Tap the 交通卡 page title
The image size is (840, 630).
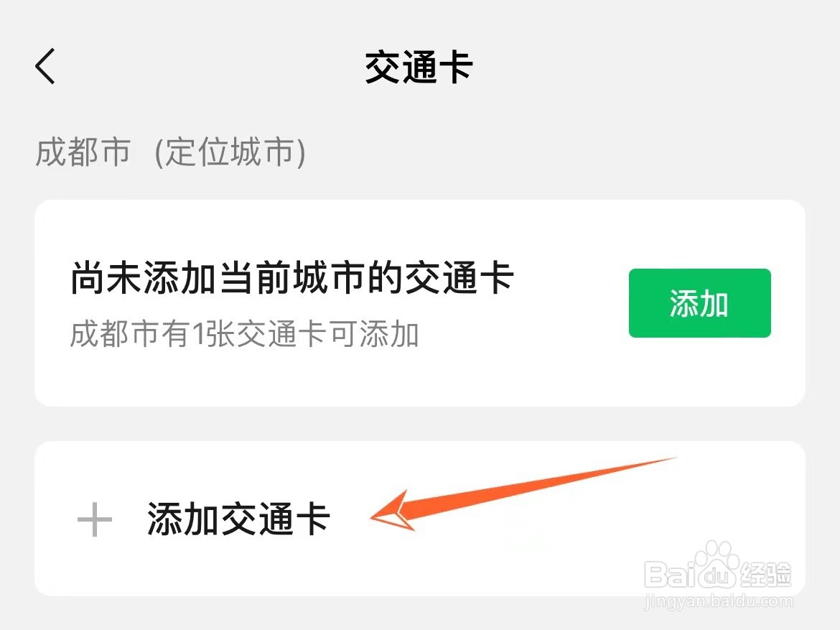tap(419, 67)
